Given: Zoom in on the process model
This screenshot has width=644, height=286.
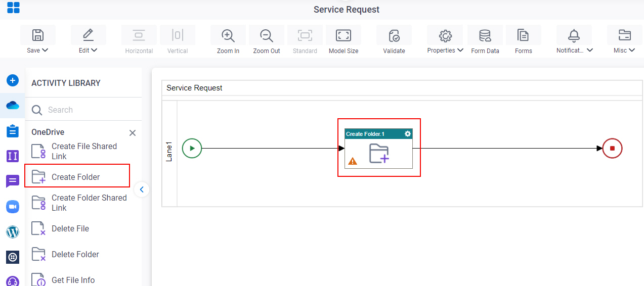Looking at the screenshot, I should coord(228,35).
